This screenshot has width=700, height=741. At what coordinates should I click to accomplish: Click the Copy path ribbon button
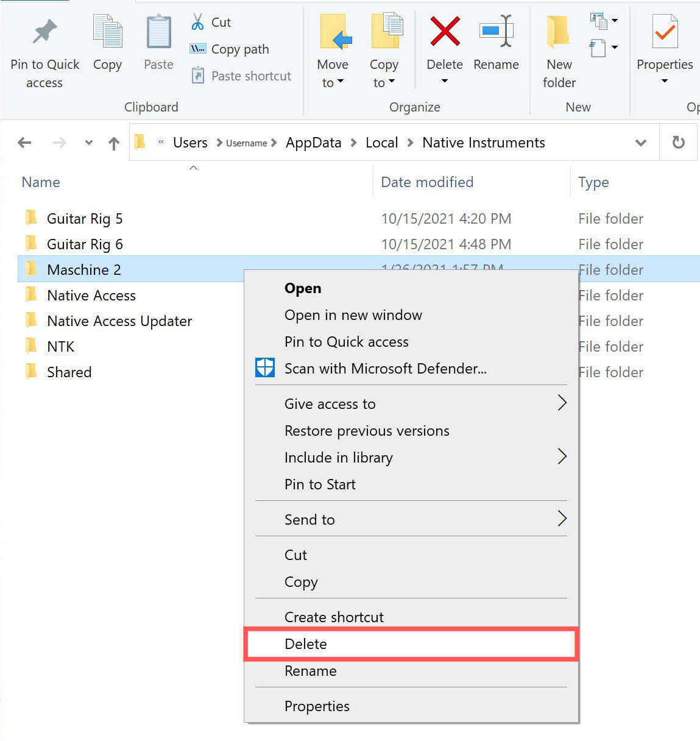tap(230, 49)
